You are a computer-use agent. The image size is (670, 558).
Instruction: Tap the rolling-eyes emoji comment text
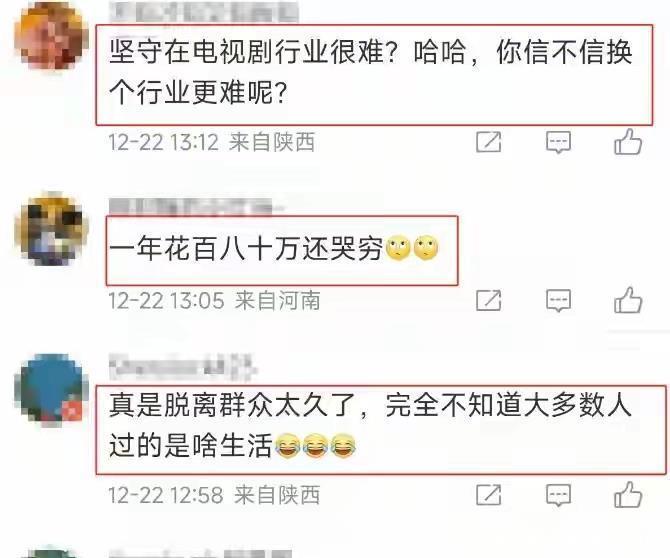point(274,249)
